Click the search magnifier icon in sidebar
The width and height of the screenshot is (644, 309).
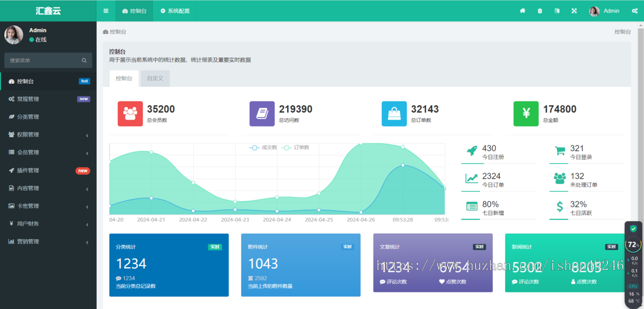pyautogui.click(x=84, y=61)
